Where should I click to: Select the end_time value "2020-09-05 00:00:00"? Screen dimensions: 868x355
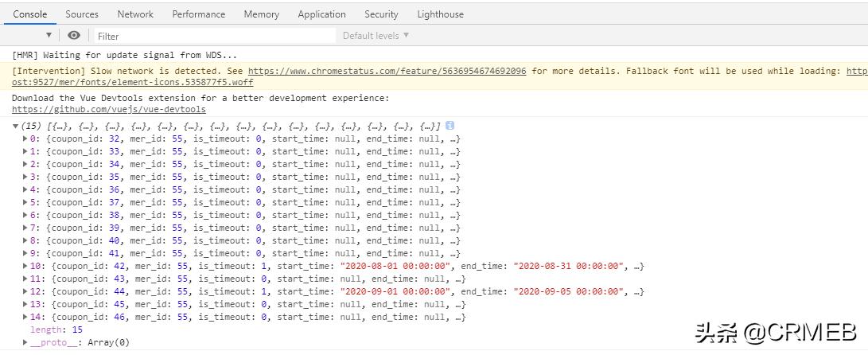[x=569, y=291]
